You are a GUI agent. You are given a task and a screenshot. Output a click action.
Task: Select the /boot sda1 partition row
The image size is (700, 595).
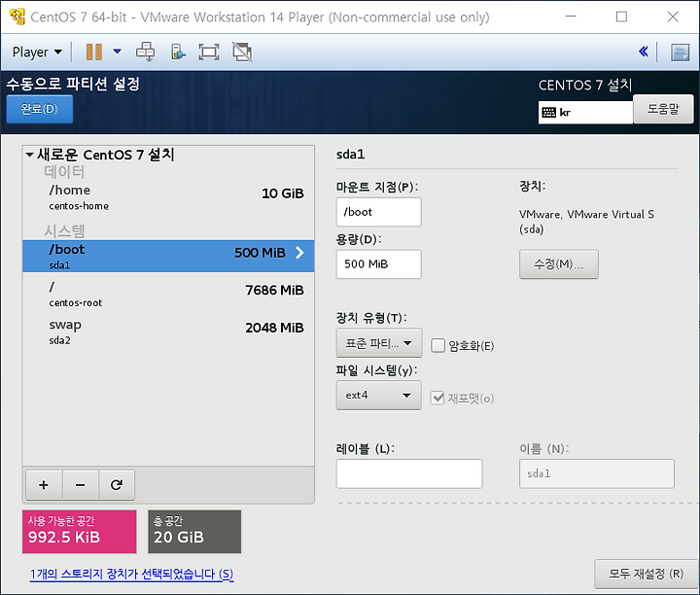(168, 257)
